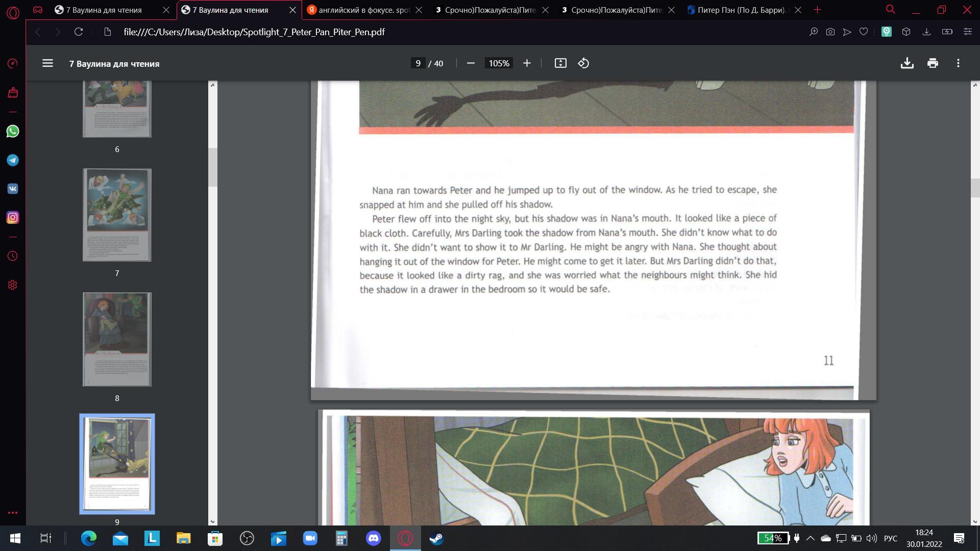Reload the current page

click(x=79, y=32)
